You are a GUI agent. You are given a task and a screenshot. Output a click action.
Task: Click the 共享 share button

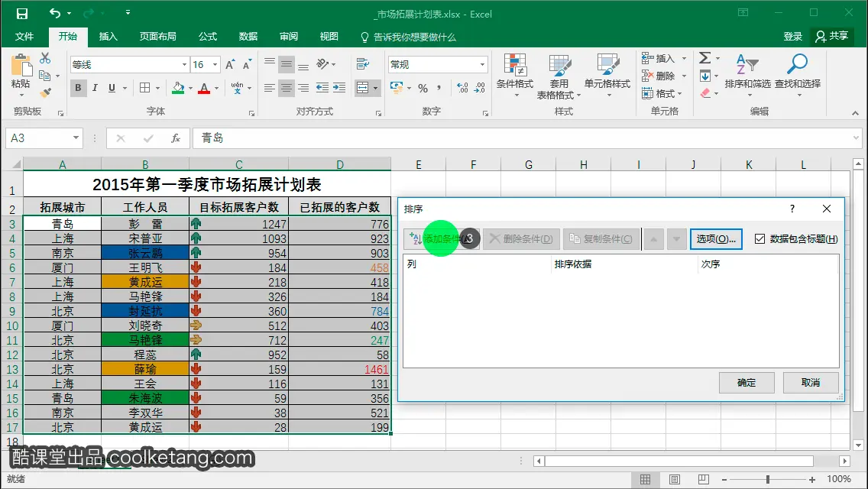tap(832, 37)
